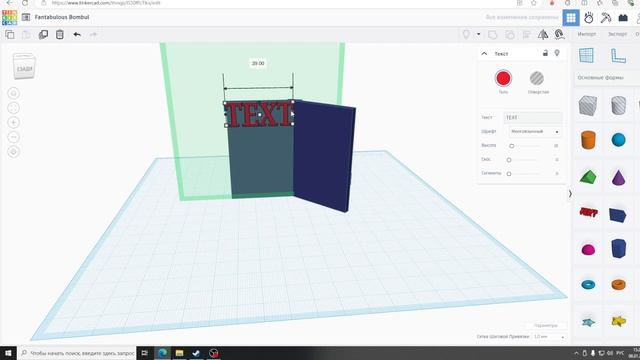640x360 pixels.
Task: Zoom out with the minus button
Action: point(13,137)
